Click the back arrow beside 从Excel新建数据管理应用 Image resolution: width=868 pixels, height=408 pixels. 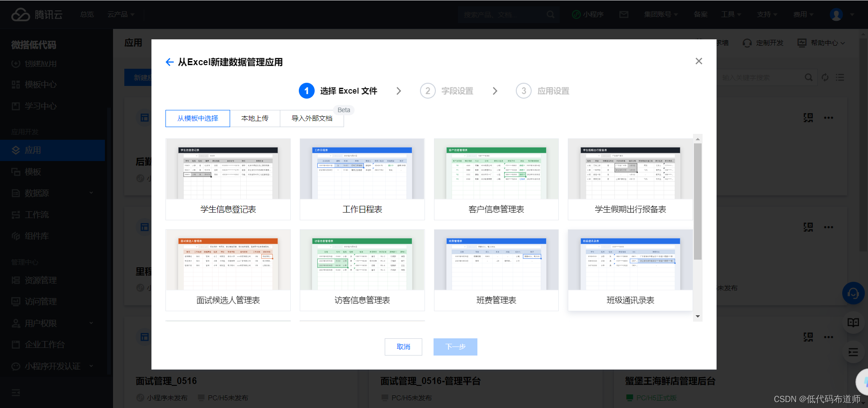pyautogui.click(x=170, y=62)
